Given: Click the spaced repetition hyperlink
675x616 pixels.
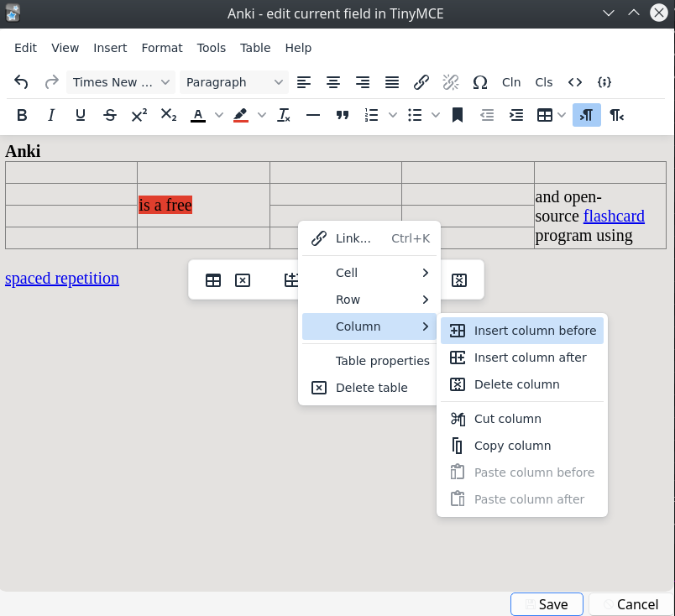Looking at the screenshot, I should [x=62, y=278].
